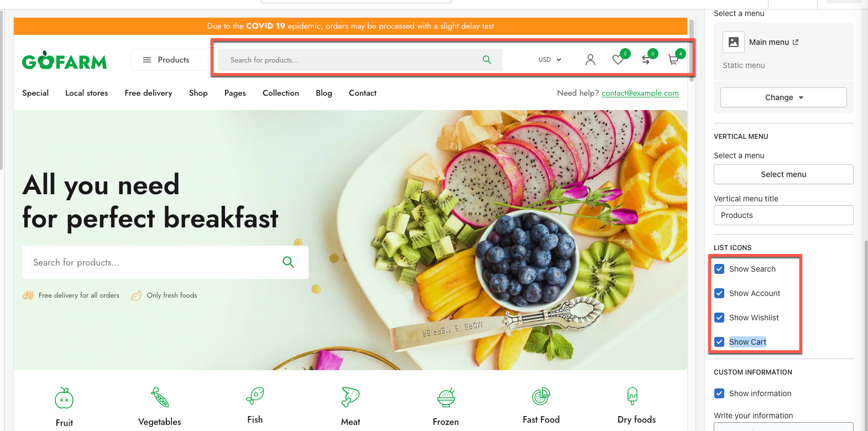This screenshot has width=868, height=431.
Task: Uncheck the Show Search checkbox
Action: [719, 269]
